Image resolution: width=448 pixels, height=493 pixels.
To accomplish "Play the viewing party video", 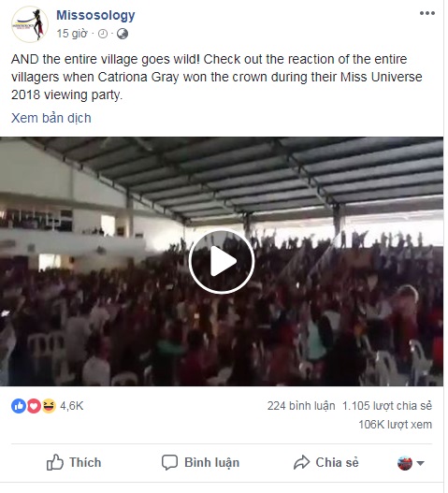I will [x=222, y=262].
